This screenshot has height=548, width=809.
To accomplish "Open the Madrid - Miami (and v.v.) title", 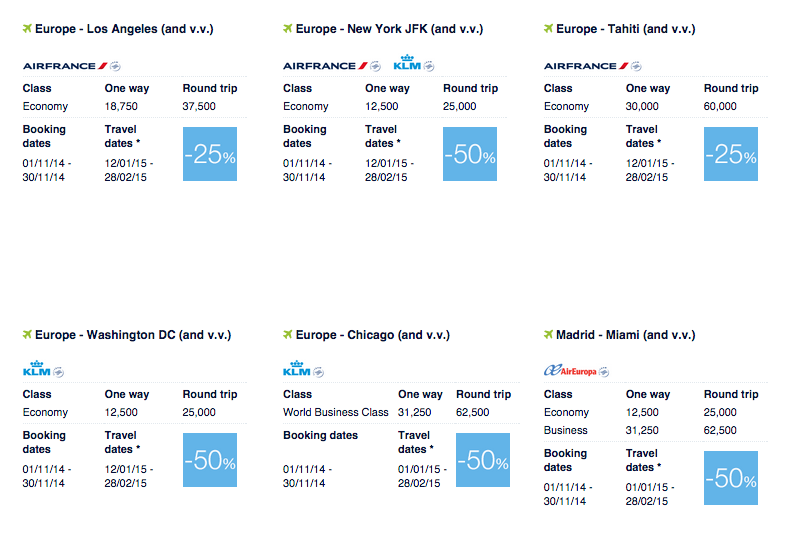I will coord(625,335).
